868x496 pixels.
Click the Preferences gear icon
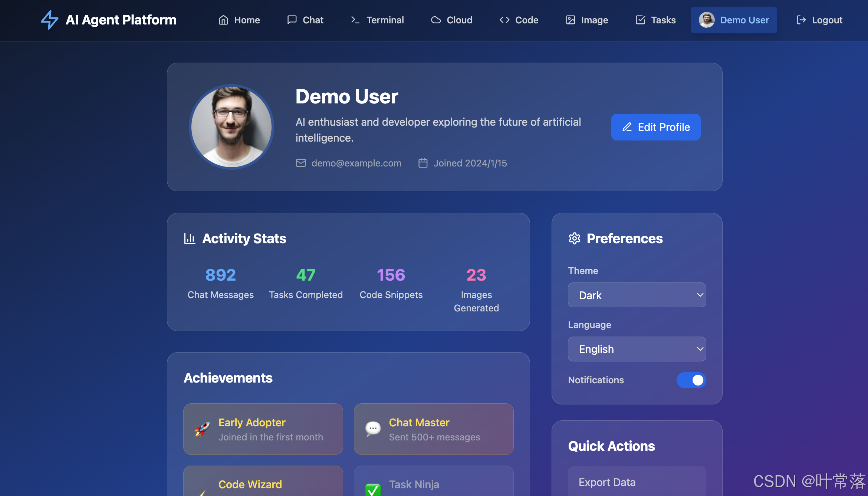click(575, 238)
